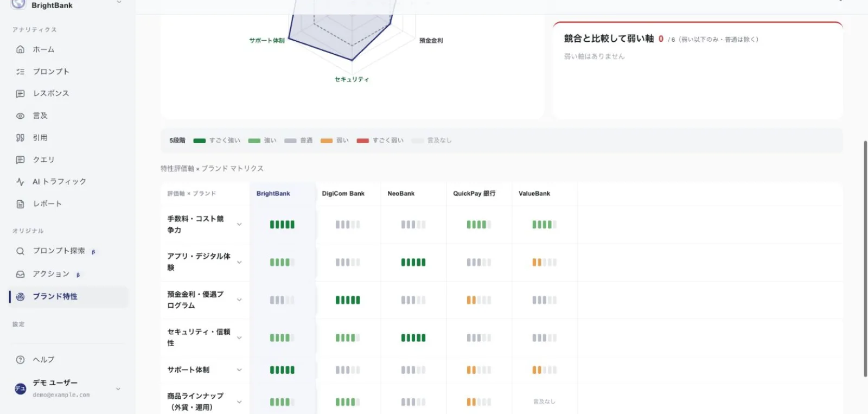Click DigiCom Bank's 預金金利 rating bar

[348, 300]
